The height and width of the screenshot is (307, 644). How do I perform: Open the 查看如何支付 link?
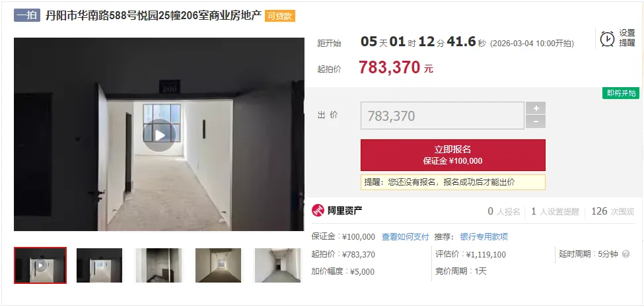click(x=405, y=237)
